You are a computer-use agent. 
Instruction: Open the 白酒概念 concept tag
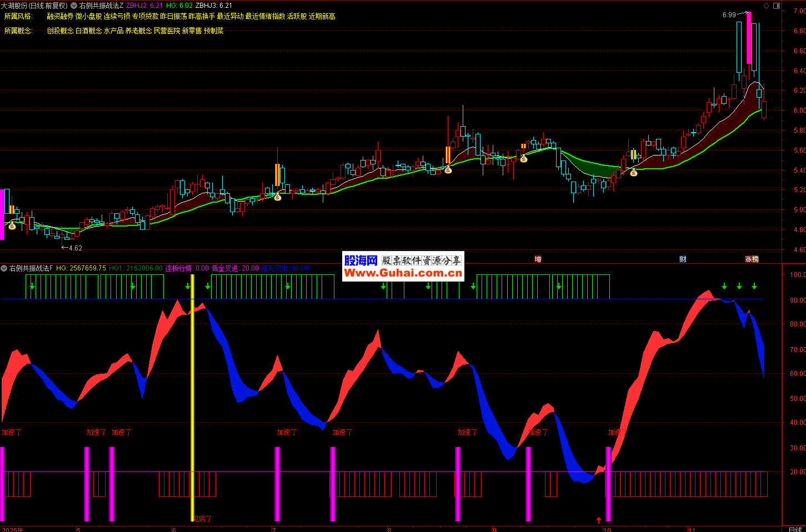tap(89, 31)
